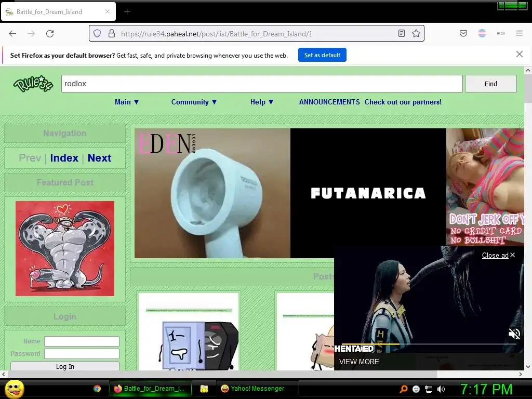Open the Save to Pocket icon

point(463,33)
